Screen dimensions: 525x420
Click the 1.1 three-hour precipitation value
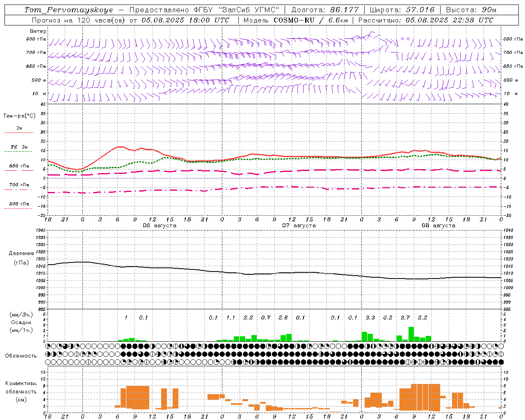coord(231,317)
